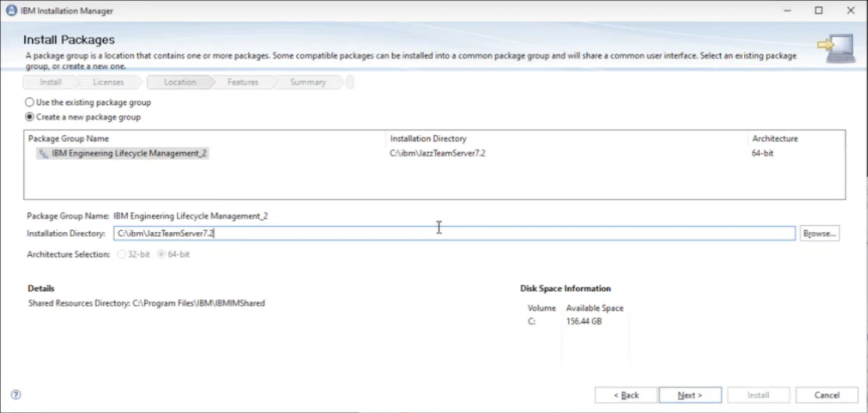868x413 pixels.
Task: Click the Browse... button
Action: [819, 234]
